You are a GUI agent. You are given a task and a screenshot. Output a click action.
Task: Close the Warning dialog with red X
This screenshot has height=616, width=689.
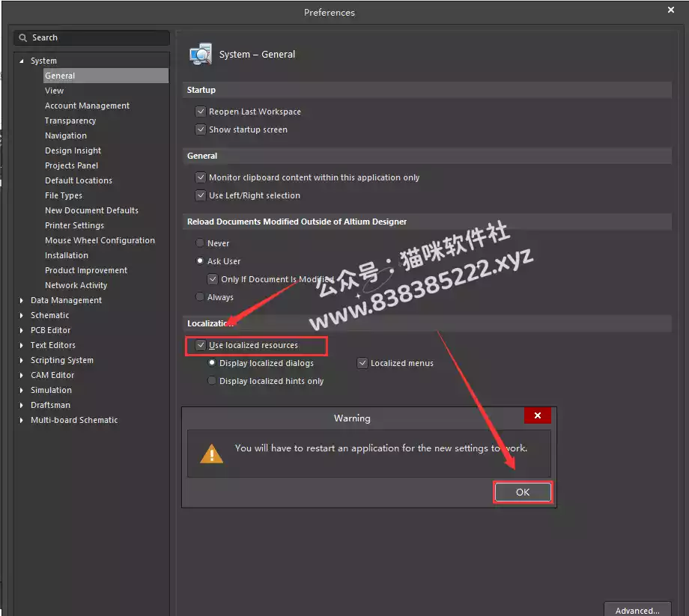[x=538, y=415]
